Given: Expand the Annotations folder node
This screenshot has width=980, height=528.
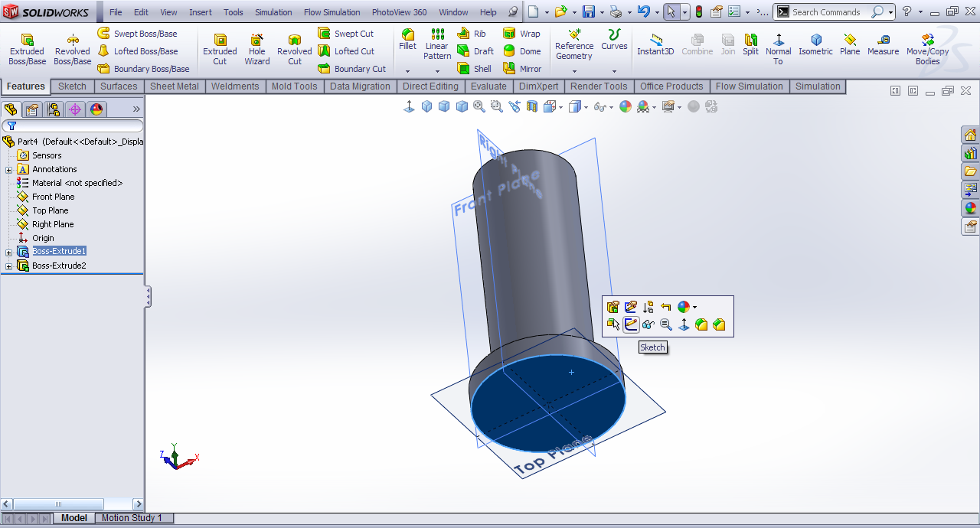Looking at the screenshot, I should point(9,169).
